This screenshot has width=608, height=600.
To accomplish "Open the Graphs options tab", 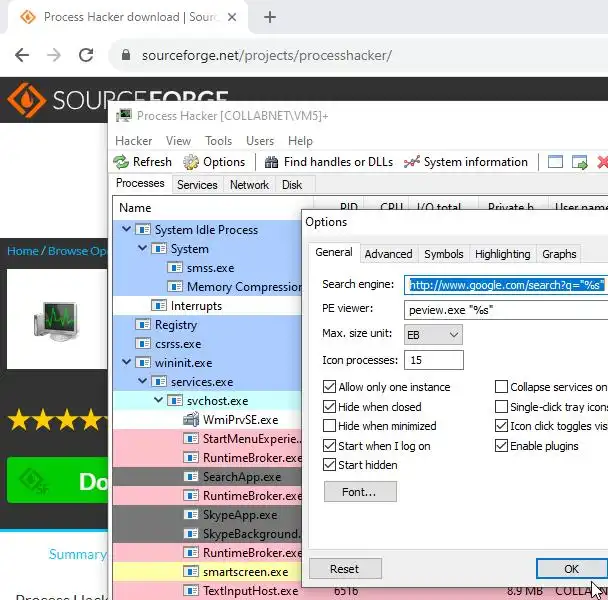I will point(559,254).
